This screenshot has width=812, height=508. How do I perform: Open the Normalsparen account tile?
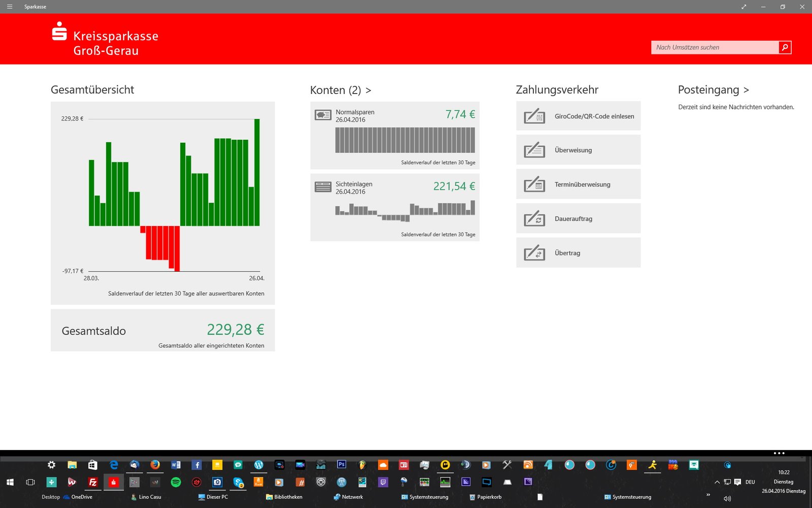395,136
